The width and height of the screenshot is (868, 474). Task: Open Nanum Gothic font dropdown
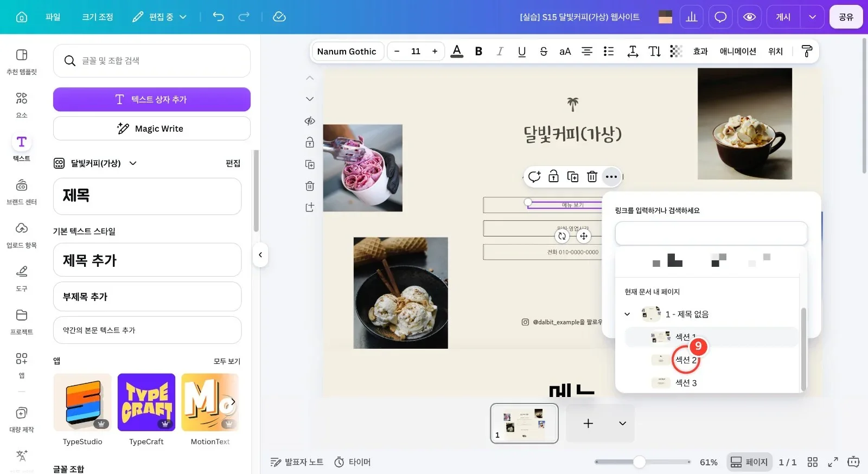[347, 52]
